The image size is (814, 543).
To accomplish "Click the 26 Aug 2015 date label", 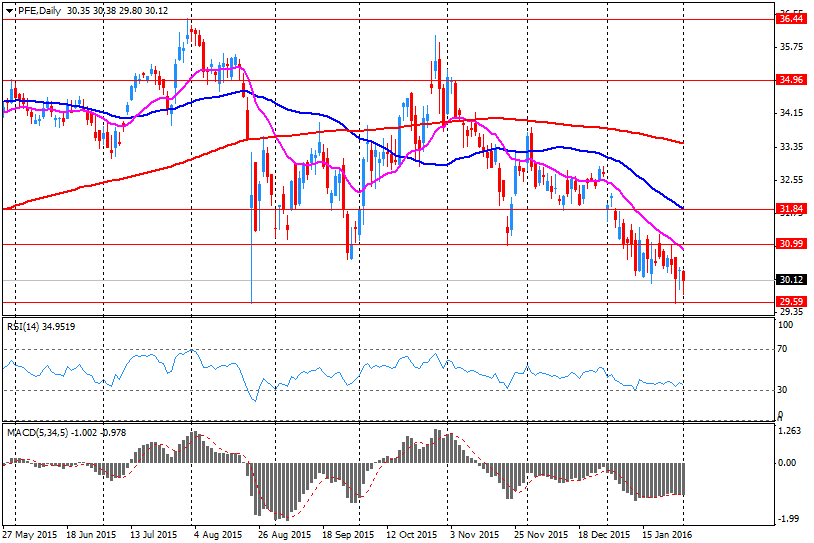I will tap(284, 534).
